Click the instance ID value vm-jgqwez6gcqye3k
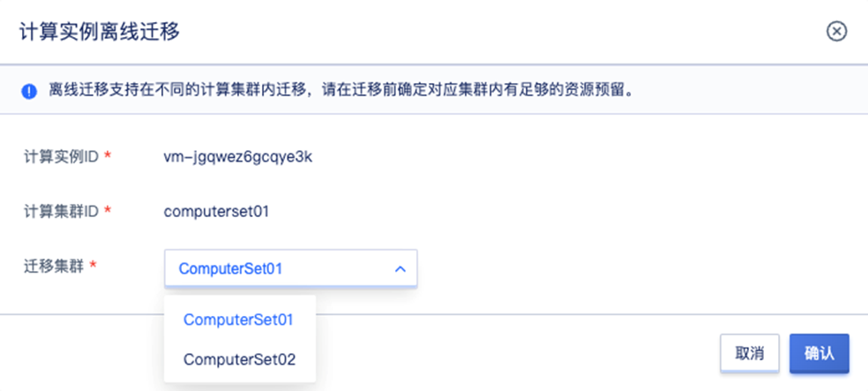Image resolution: width=868 pixels, height=391 pixels. click(240, 157)
